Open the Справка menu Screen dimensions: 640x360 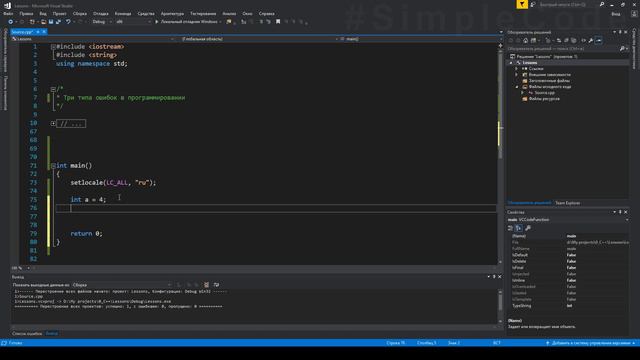click(x=267, y=14)
